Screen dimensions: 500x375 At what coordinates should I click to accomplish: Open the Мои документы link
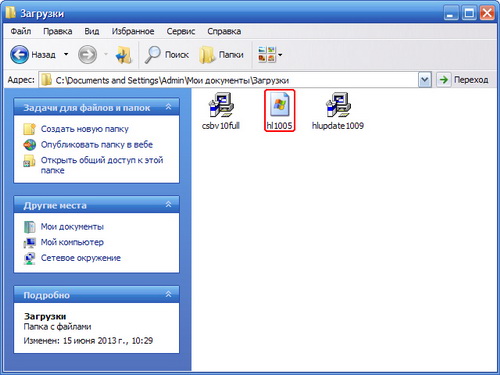click(x=72, y=227)
